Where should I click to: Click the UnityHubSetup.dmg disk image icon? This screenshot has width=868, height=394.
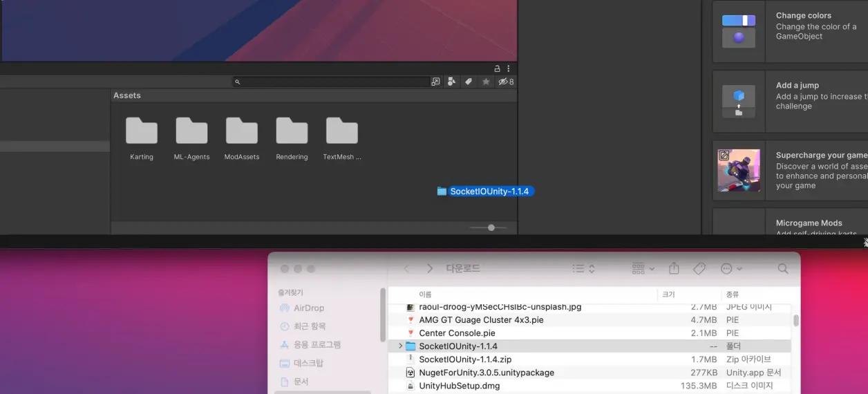410,386
